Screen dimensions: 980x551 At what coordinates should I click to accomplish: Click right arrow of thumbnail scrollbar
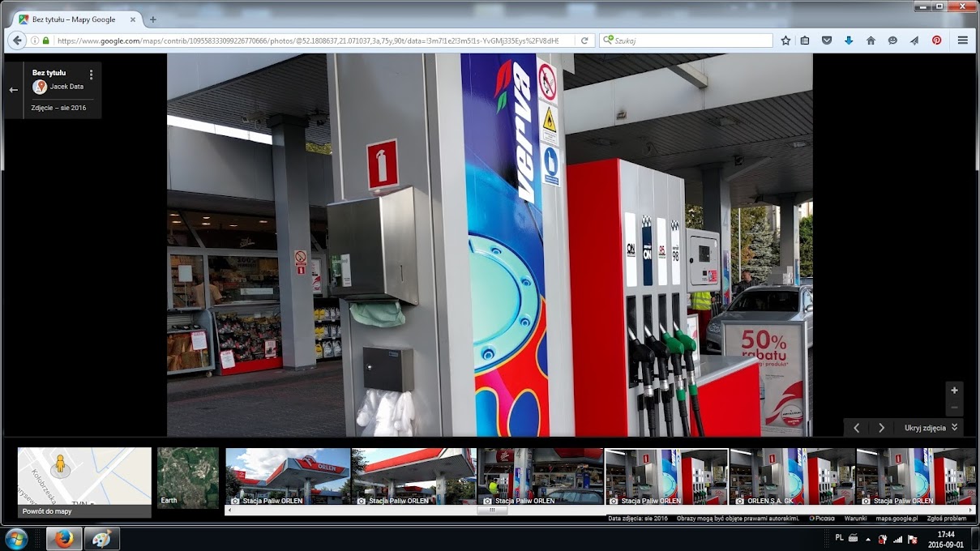(x=972, y=510)
